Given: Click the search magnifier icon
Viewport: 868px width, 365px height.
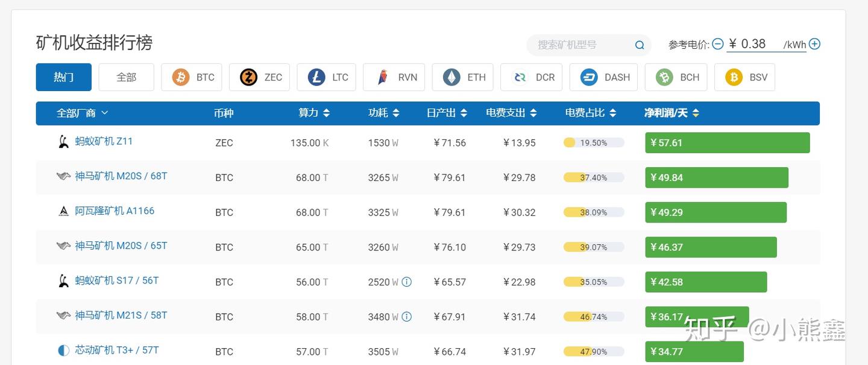Looking at the screenshot, I should click(x=640, y=45).
